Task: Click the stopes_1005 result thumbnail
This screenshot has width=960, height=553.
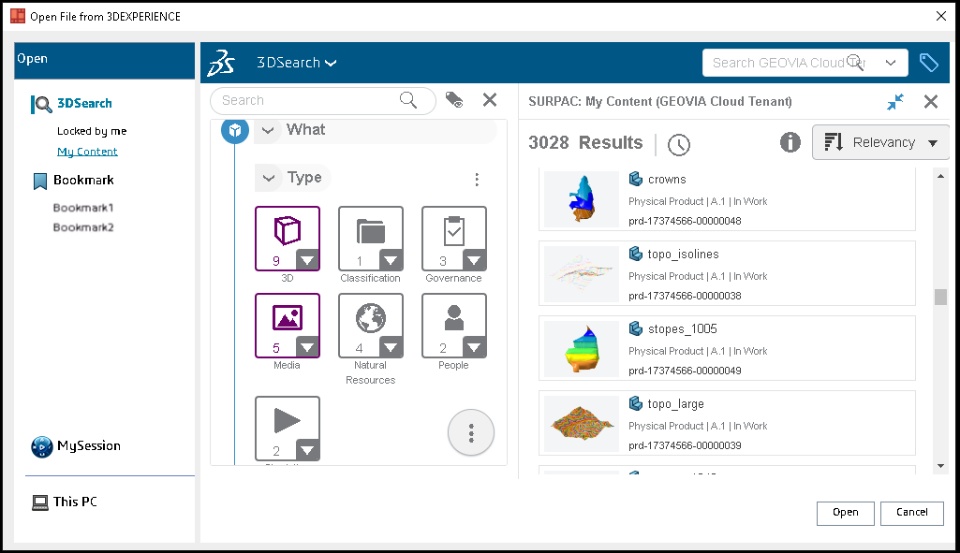Action: click(582, 349)
